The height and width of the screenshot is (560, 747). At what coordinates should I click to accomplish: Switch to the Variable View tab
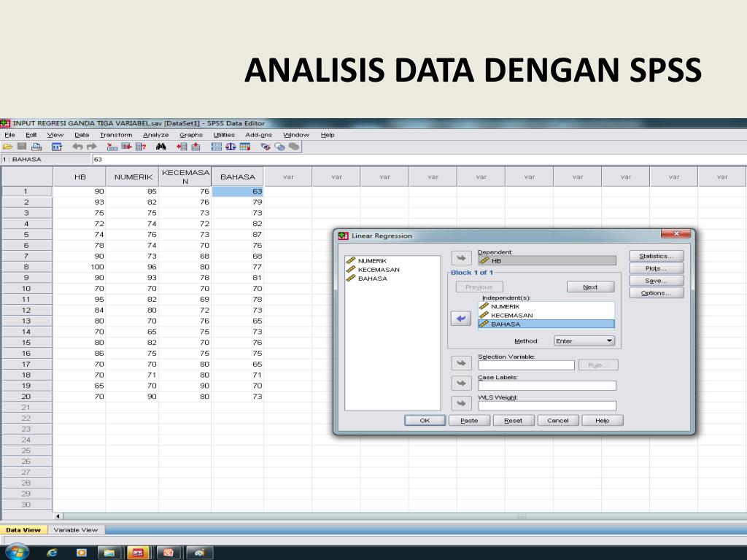pos(76,529)
